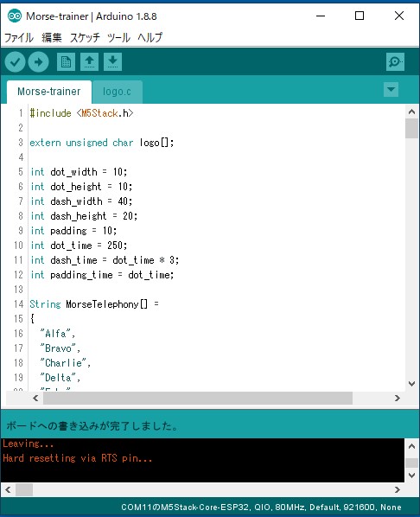Switch to the Morse-trainer tab
This screenshot has height=517, width=420.
(49, 92)
